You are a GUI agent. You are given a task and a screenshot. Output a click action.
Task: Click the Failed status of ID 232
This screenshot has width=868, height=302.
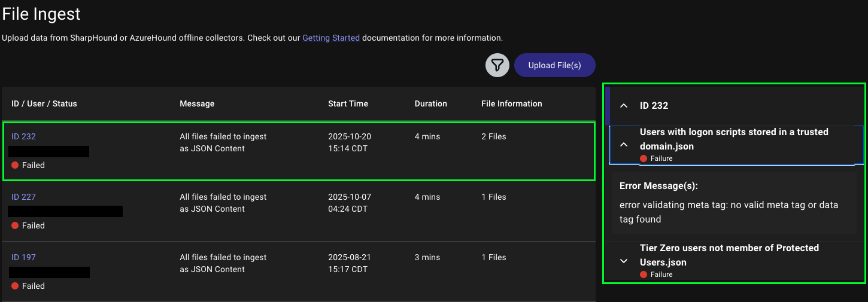28,165
